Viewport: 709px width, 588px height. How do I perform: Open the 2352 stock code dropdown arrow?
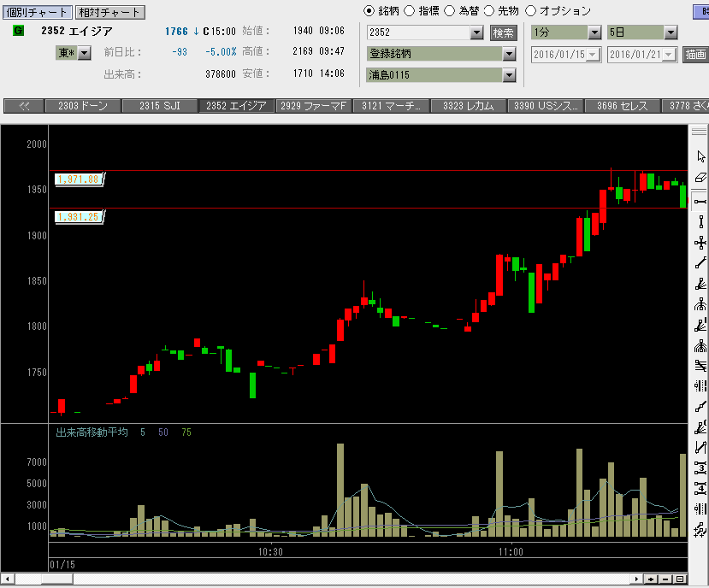point(476,32)
